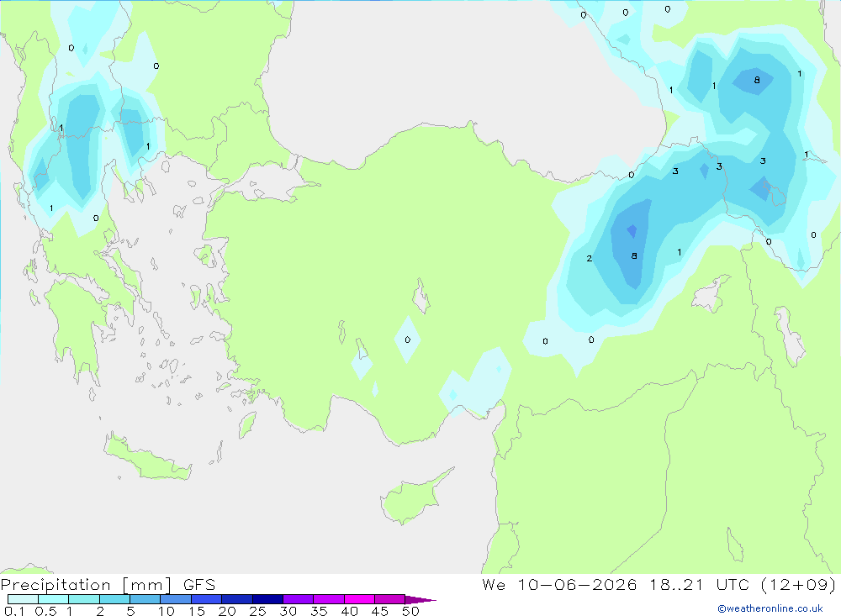The height and width of the screenshot is (616, 841).
Task: Click the '35' legend scale label
Action: click(319, 611)
